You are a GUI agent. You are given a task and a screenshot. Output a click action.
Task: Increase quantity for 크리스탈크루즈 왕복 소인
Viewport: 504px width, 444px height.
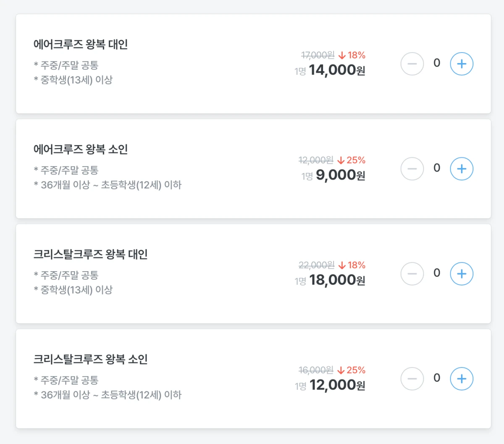[x=461, y=378]
